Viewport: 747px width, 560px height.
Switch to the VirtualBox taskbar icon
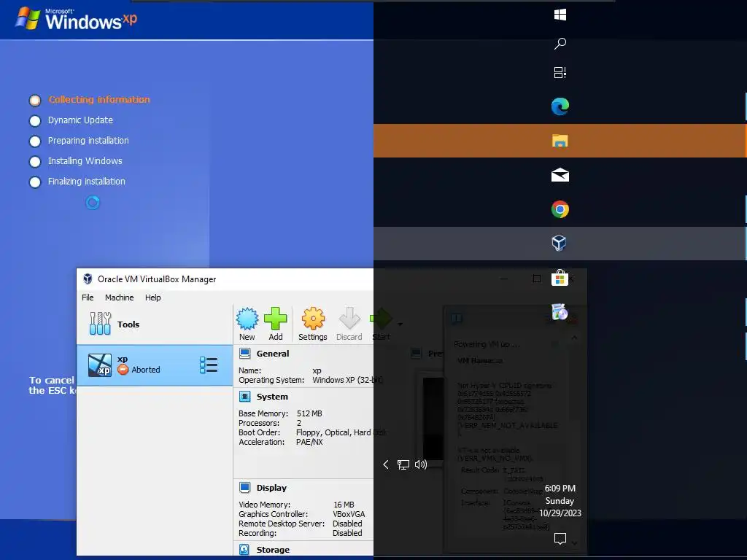point(560,244)
